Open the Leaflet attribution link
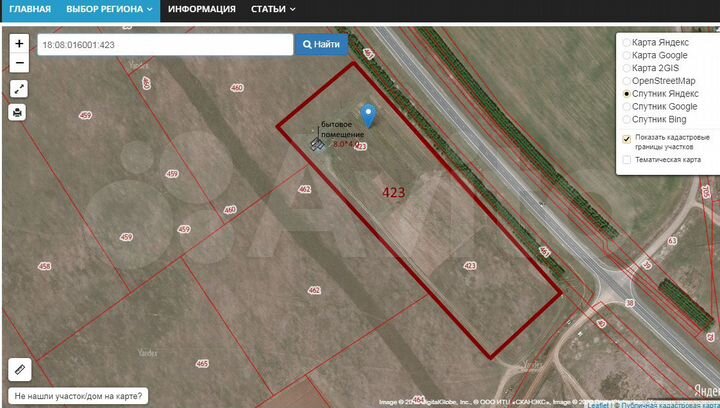This screenshot has height=408, width=720. [598, 405]
